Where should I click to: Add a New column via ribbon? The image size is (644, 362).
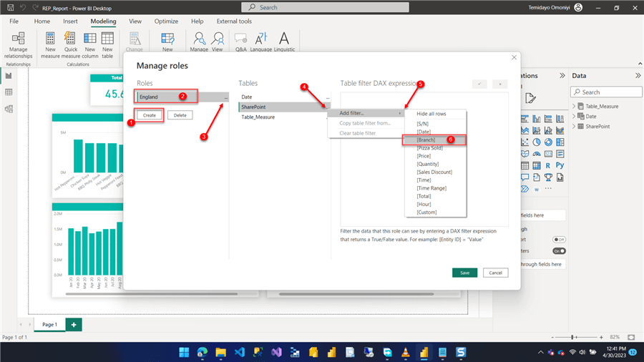89,45
